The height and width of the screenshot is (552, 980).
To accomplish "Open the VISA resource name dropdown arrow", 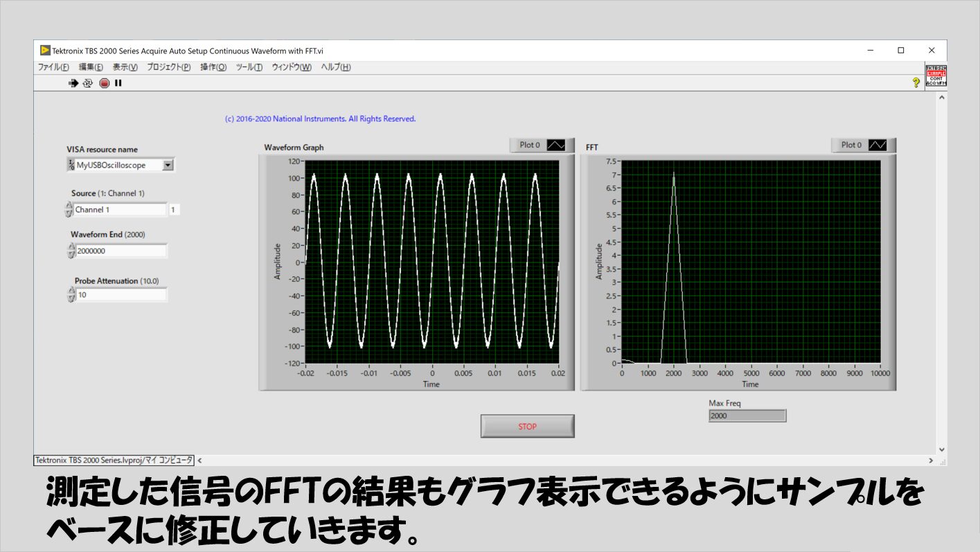I will coord(168,165).
